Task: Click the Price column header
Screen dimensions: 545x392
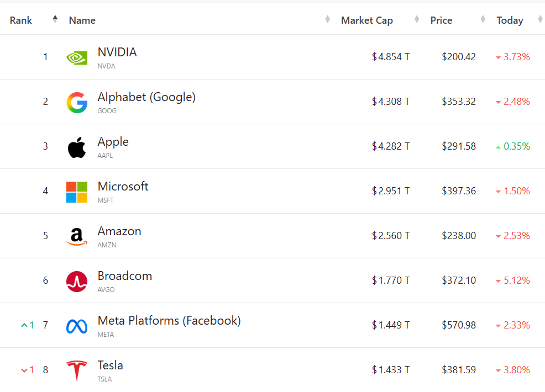Action: click(441, 20)
